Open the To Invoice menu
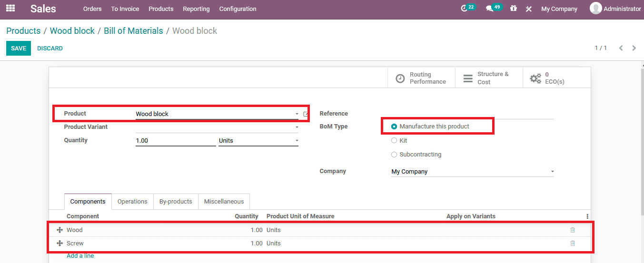The height and width of the screenshot is (263, 644). (x=125, y=9)
